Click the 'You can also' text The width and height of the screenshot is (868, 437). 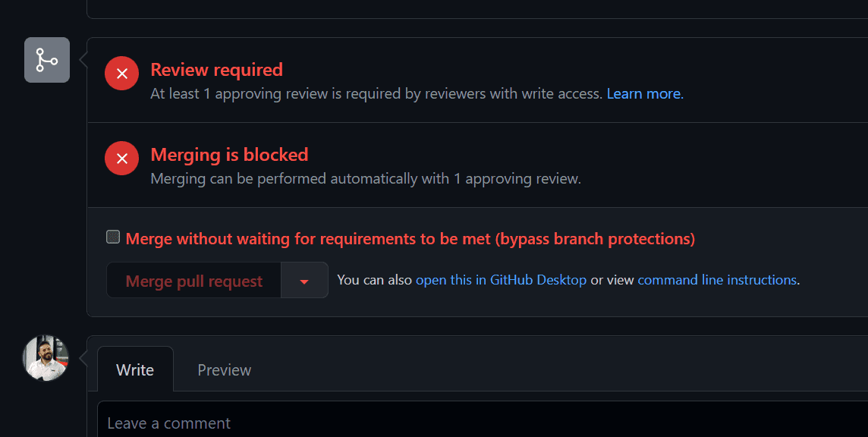[375, 280]
